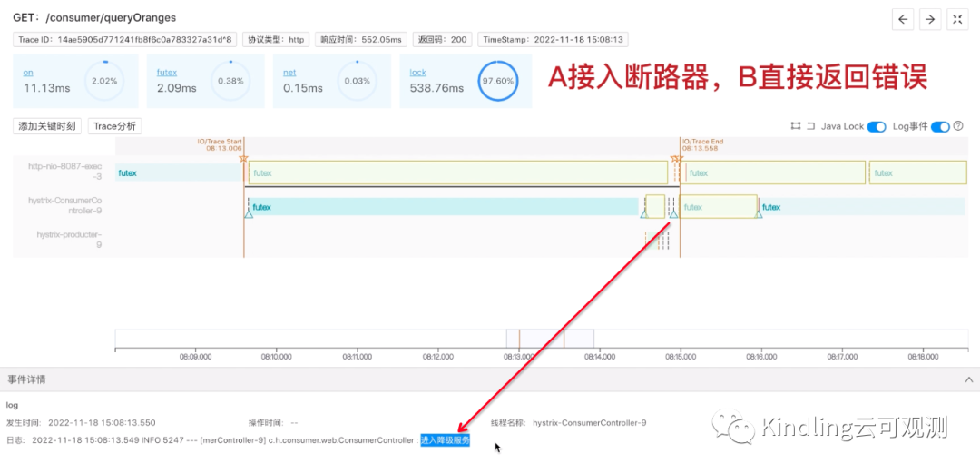Viewport: 980px width, 473px height.
Task: Toggle the Java Lock switch
Action: pyautogui.click(x=877, y=126)
